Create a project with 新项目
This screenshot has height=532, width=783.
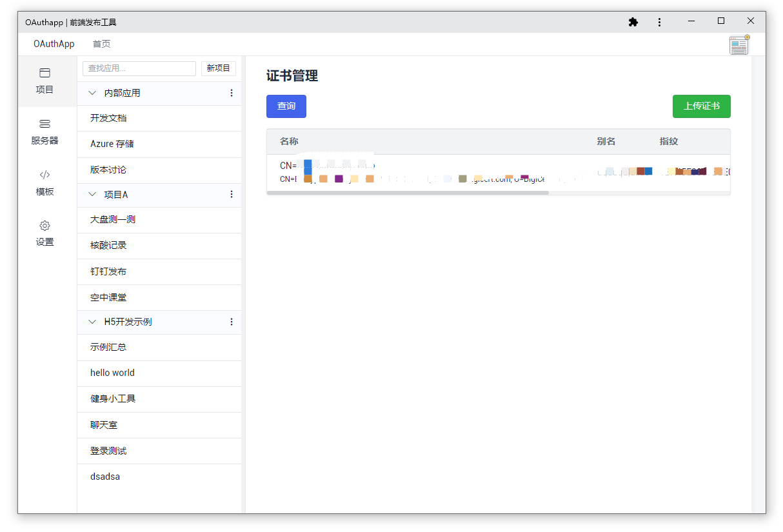coord(218,68)
